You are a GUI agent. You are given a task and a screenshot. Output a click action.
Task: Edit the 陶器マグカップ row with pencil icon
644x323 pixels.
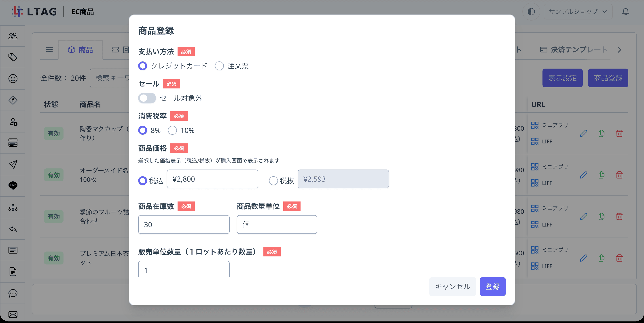[x=583, y=133]
